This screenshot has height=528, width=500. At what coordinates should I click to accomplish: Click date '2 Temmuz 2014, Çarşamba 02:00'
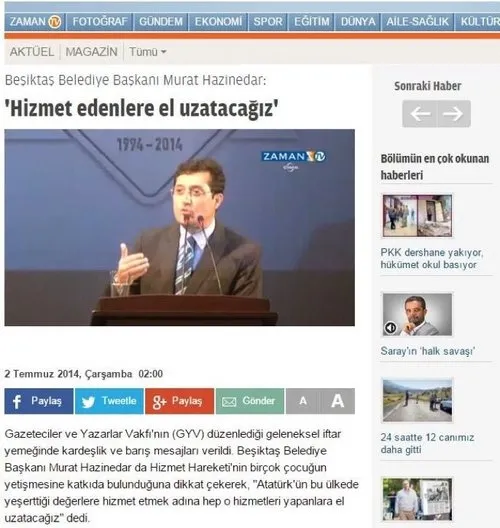(84, 374)
